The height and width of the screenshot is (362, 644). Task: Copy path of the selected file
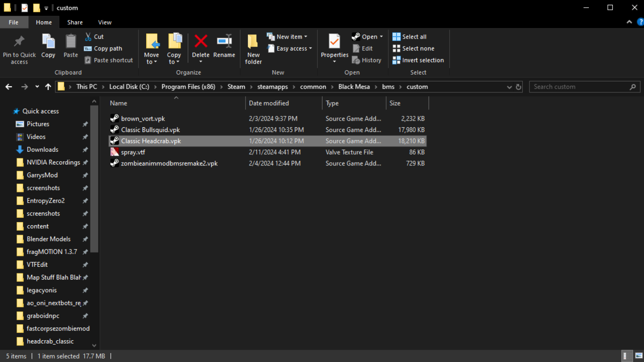(x=103, y=49)
